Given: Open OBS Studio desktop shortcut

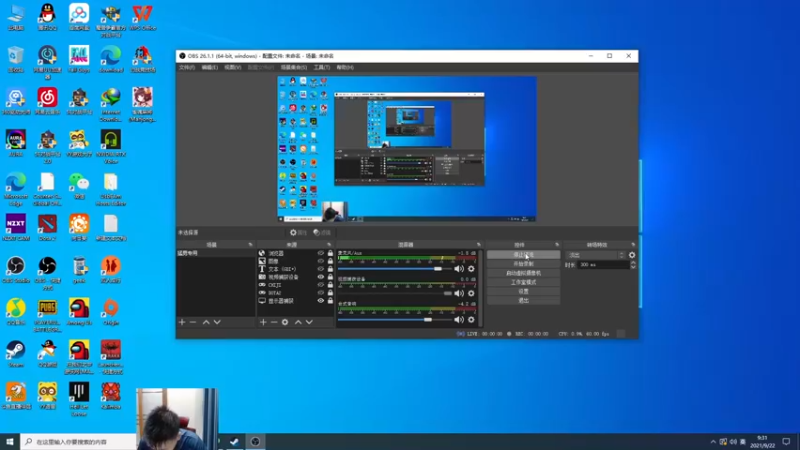Looking at the screenshot, I should (16, 270).
